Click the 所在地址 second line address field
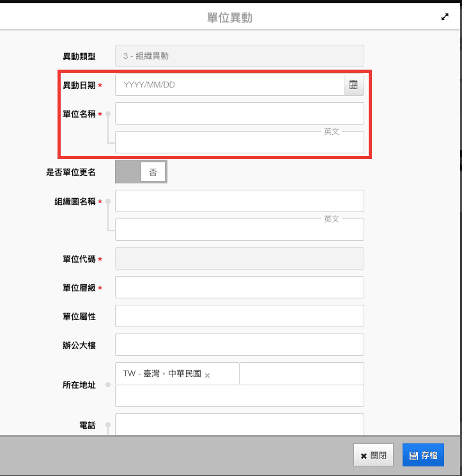Screen dimensions: 462x476 click(x=239, y=396)
